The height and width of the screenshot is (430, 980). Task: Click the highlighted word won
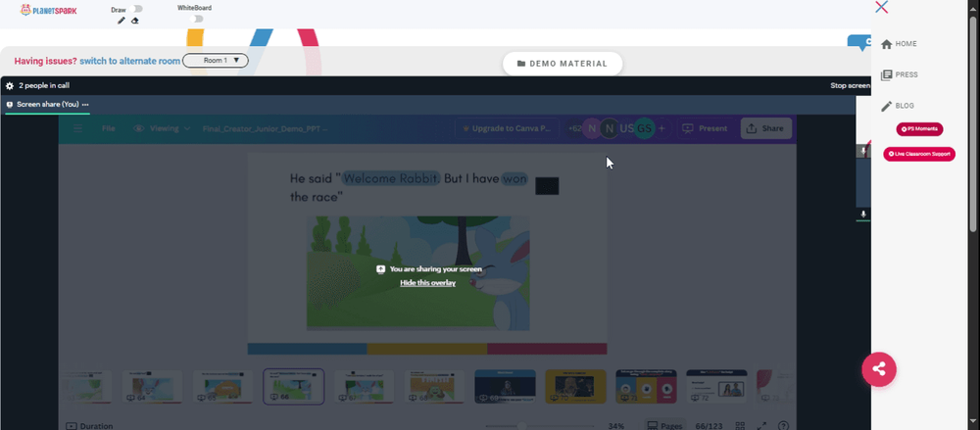[514, 178]
